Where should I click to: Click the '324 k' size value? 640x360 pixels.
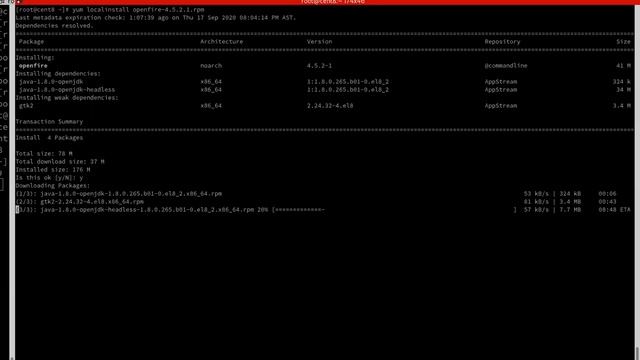click(x=622, y=82)
